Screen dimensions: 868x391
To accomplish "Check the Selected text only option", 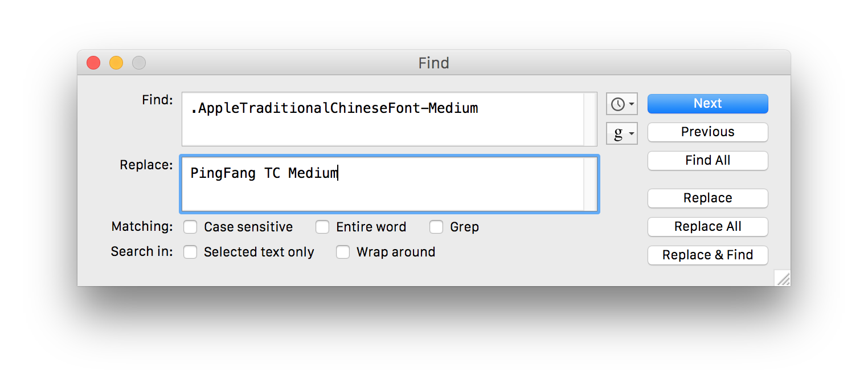I will tap(190, 252).
